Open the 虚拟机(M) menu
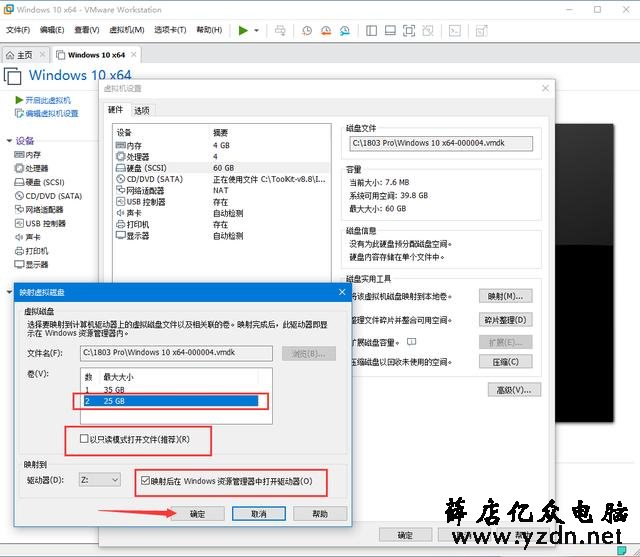This screenshot has width=640, height=557. (127, 30)
